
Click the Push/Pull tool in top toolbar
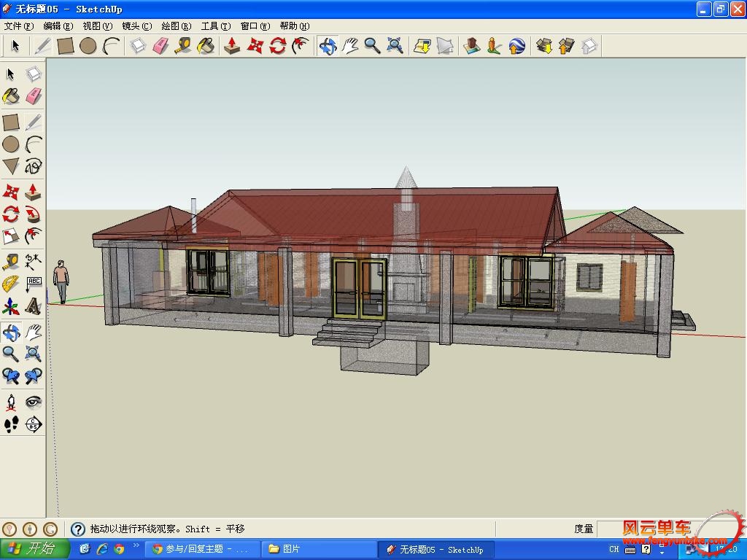(232, 46)
